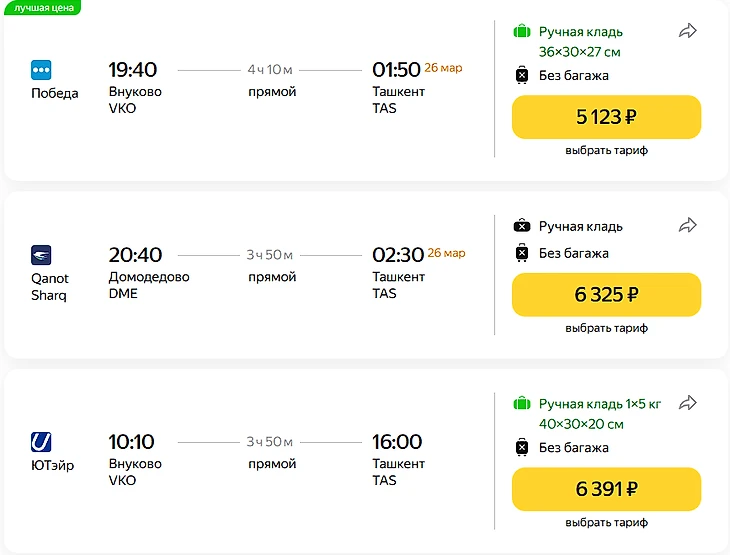Image resolution: width=730 pixels, height=555 pixels.
Task: Click the no-baggage icon on Pobeda flight
Action: coord(521,75)
